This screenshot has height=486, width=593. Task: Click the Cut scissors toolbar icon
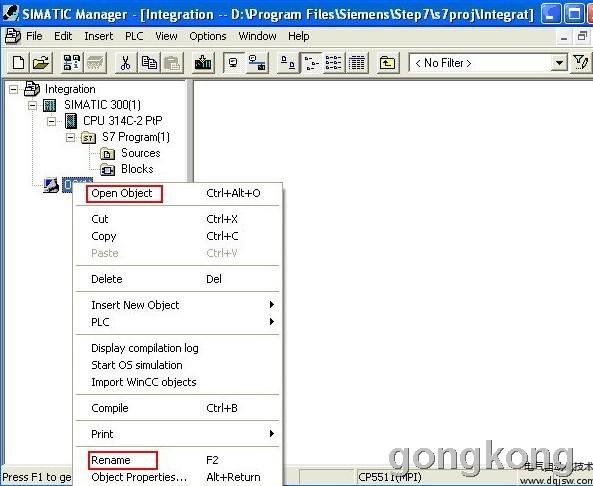(x=125, y=62)
